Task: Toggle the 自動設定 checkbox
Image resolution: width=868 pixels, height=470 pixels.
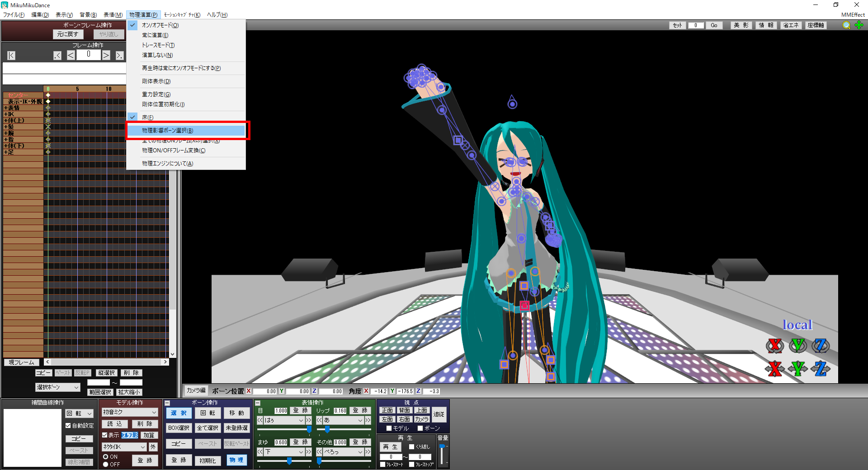Action: (68, 426)
